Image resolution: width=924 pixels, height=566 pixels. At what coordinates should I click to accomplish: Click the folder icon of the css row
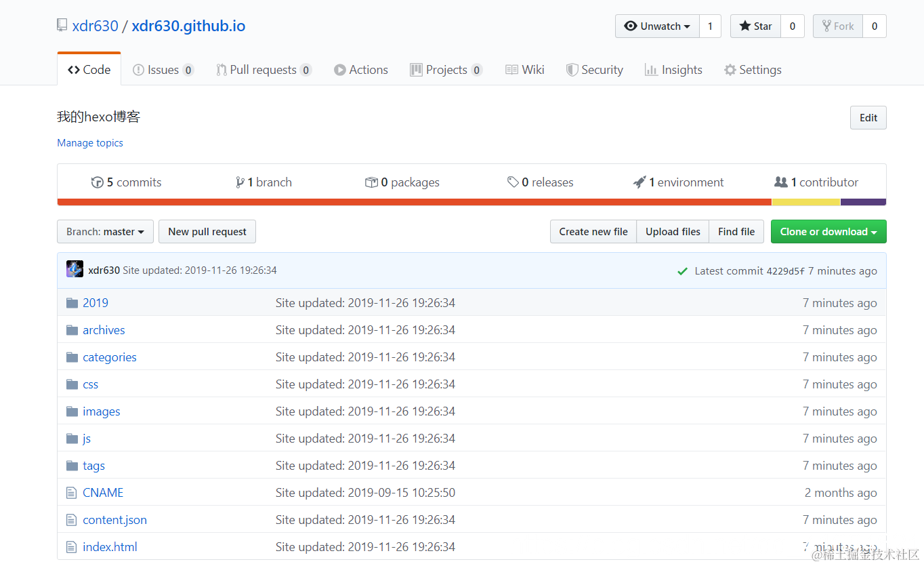click(72, 384)
